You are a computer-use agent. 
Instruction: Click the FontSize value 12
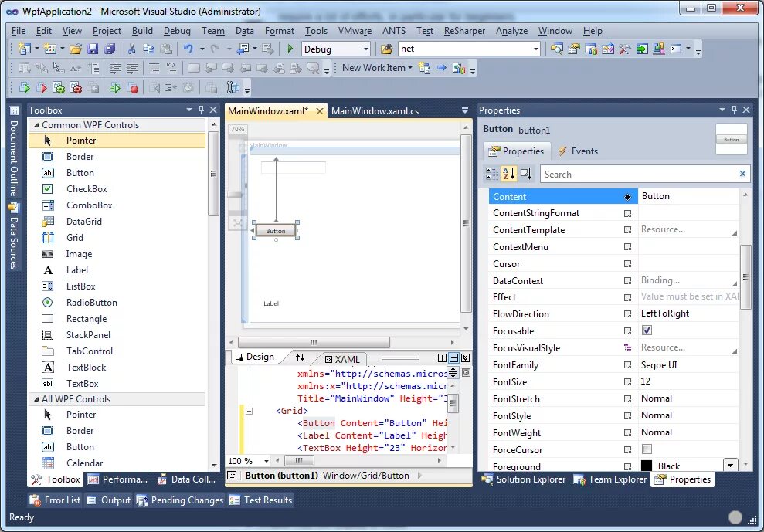(x=646, y=381)
